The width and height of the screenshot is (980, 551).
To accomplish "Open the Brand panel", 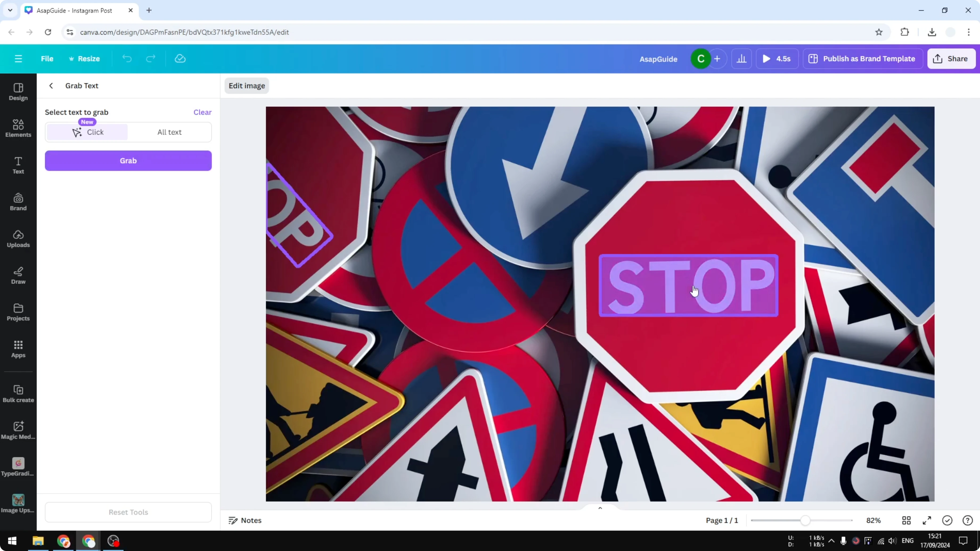I will coord(18,202).
